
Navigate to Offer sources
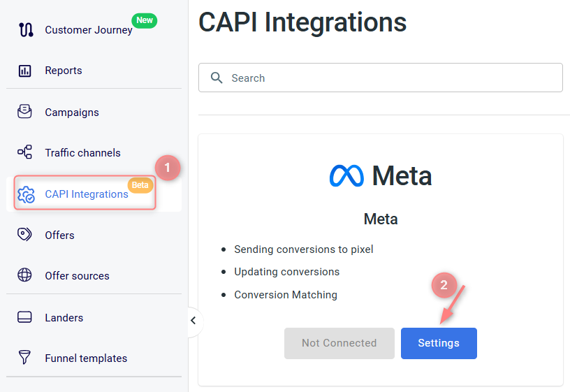(77, 275)
